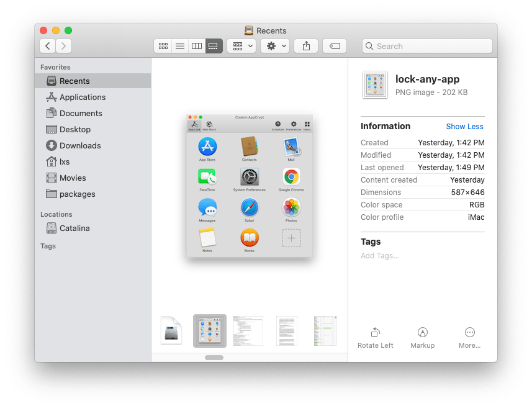Click the Markup quick action
The width and height of the screenshot is (532, 408).
point(422,338)
